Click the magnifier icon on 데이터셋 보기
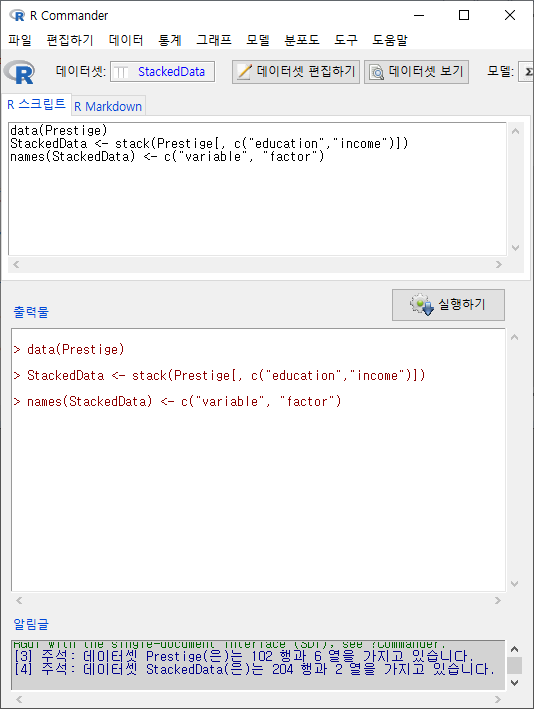 click(x=376, y=72)
